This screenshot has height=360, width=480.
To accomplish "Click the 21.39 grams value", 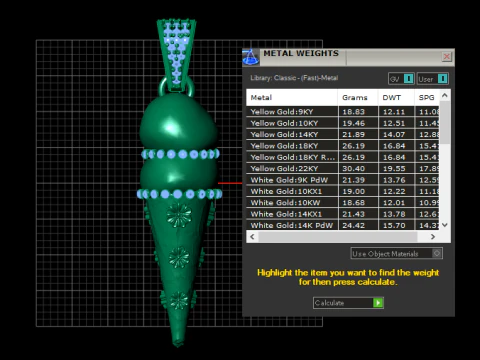I will point(354,180).
